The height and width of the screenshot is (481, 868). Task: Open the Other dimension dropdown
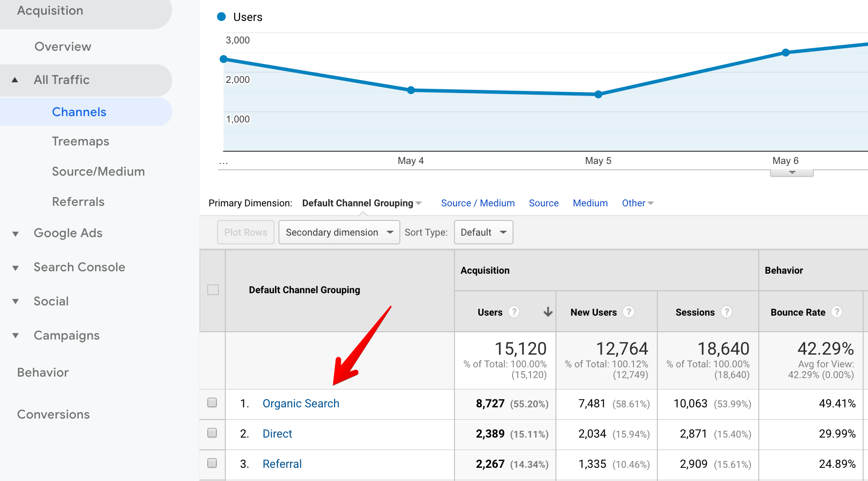click(637, 203)
